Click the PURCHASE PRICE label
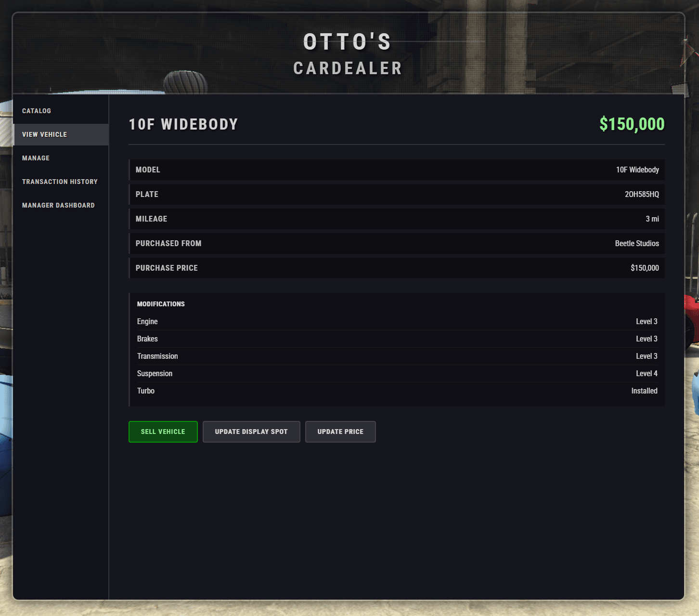The height and width of the screenshot is (616, 699). pyautogui.click(x=167, y=268)
